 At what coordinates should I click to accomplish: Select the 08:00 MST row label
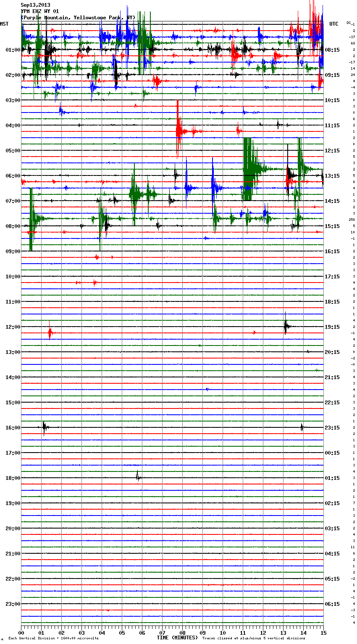[13, 226]
